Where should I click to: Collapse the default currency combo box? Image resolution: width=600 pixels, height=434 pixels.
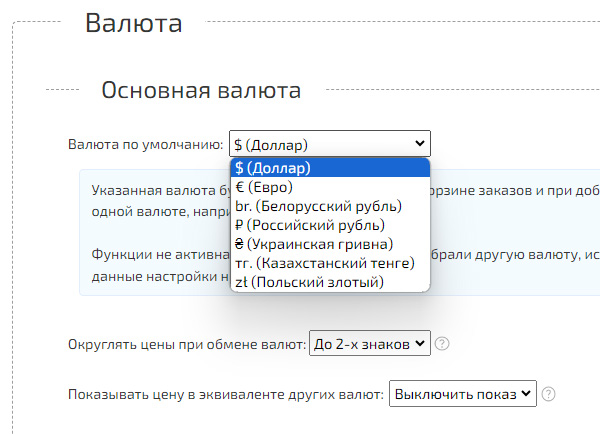329,144
